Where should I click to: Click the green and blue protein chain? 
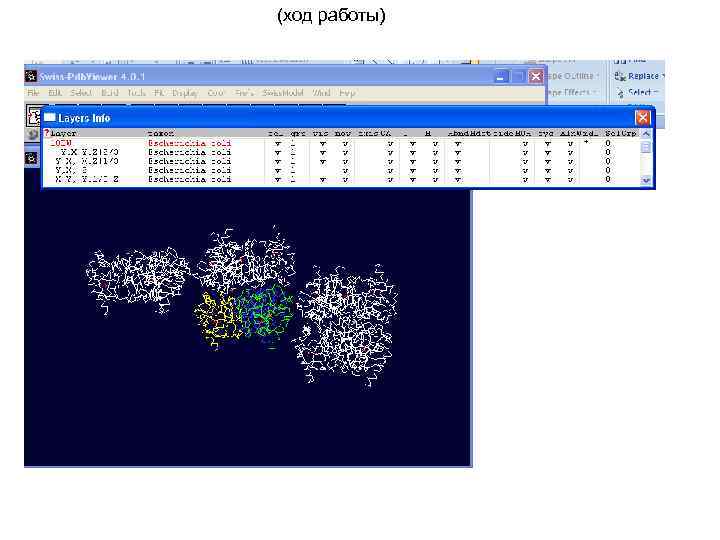[x=265, y=310]
